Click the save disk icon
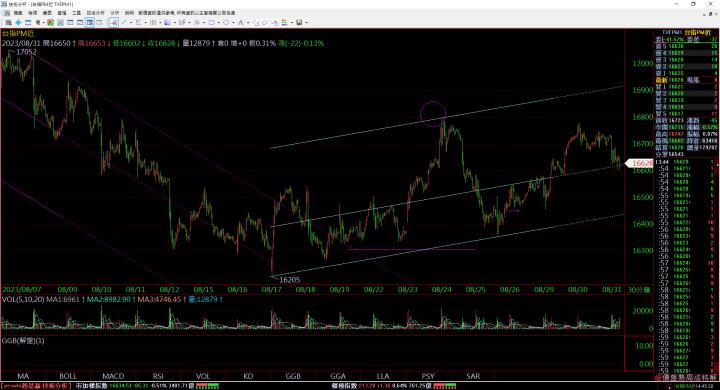Viewport: 720px width, 390px height. (x=299, y=23)
